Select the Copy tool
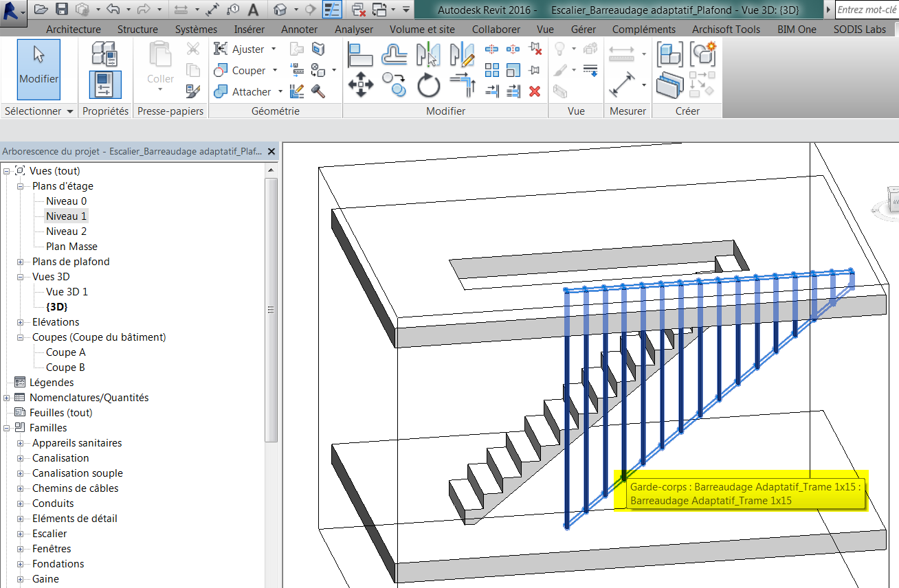 click(393, 84)
